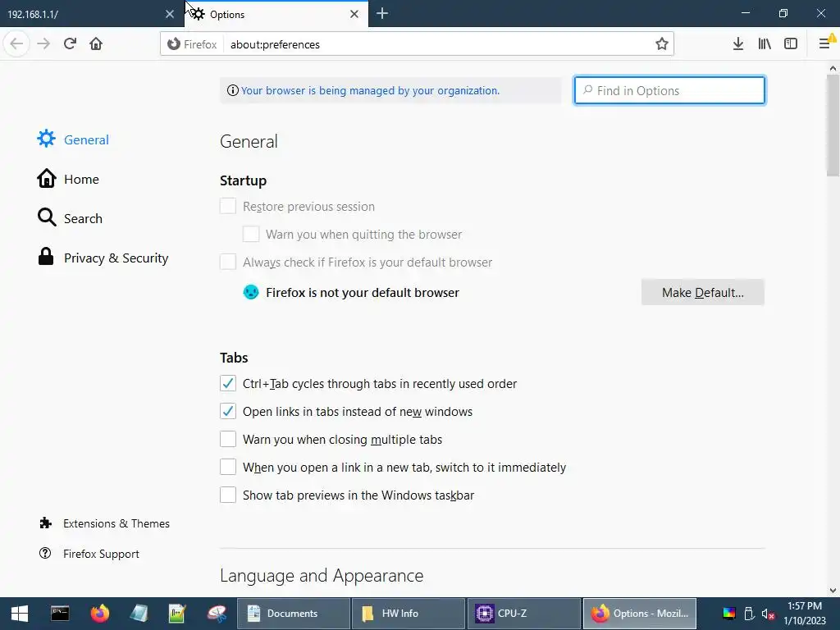This screenshot has height=630, width=840.
Task: Open the Privacy & Security category
Action: coord(103,258)
